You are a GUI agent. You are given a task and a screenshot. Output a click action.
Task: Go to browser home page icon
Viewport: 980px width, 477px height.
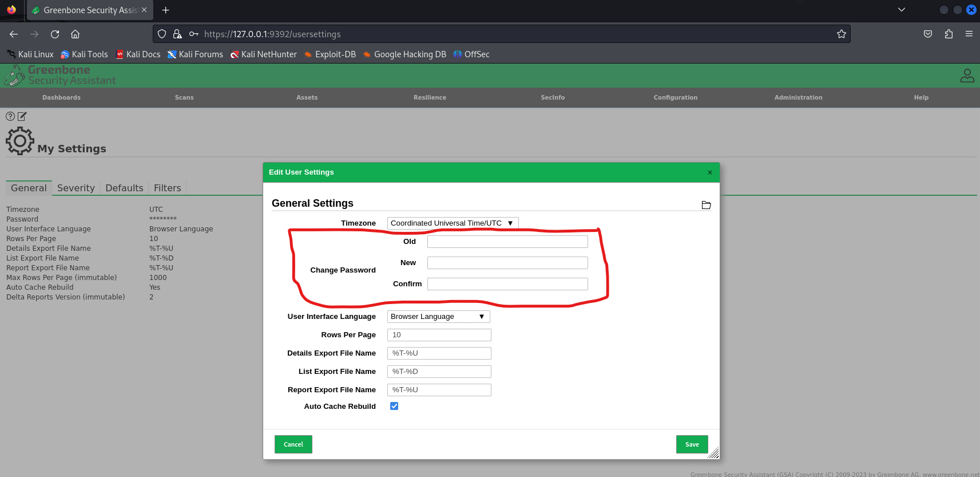pos(75,34)
